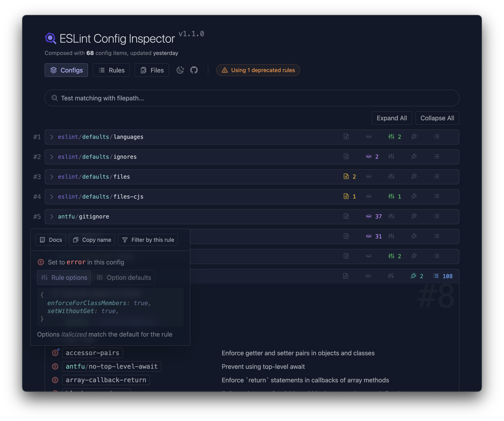This screenshot has width=504, height=421.
Task: Click the accessor-pairs rule name
Action: (92, 353)
